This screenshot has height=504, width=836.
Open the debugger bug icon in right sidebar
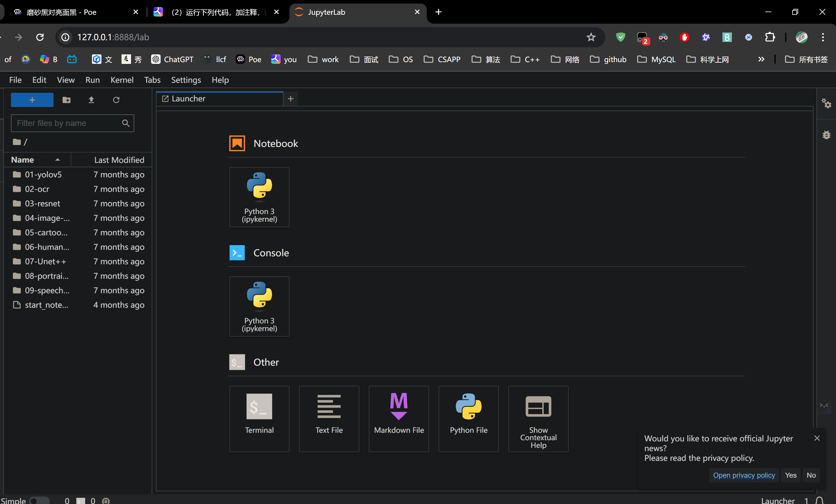click(827, 135)
